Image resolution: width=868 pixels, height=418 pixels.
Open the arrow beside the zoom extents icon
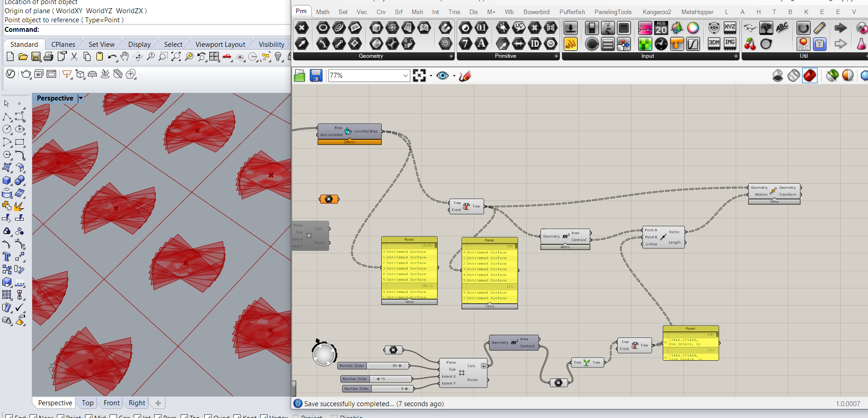point(431,76)
